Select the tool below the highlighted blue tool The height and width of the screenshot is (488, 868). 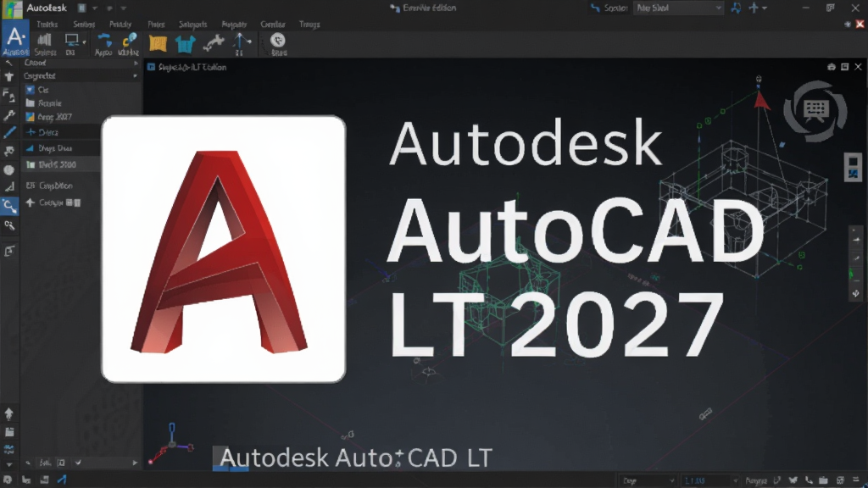coord(9,225)
